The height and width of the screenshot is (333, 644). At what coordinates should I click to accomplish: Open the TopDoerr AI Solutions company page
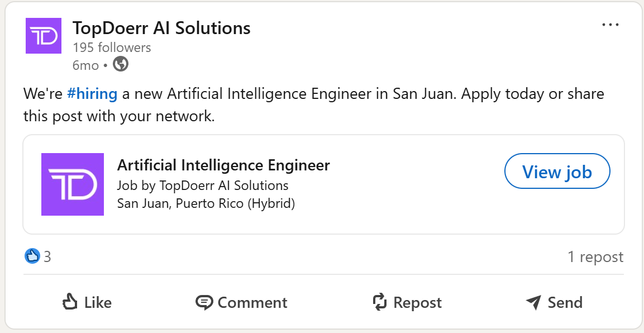(161, 28)
